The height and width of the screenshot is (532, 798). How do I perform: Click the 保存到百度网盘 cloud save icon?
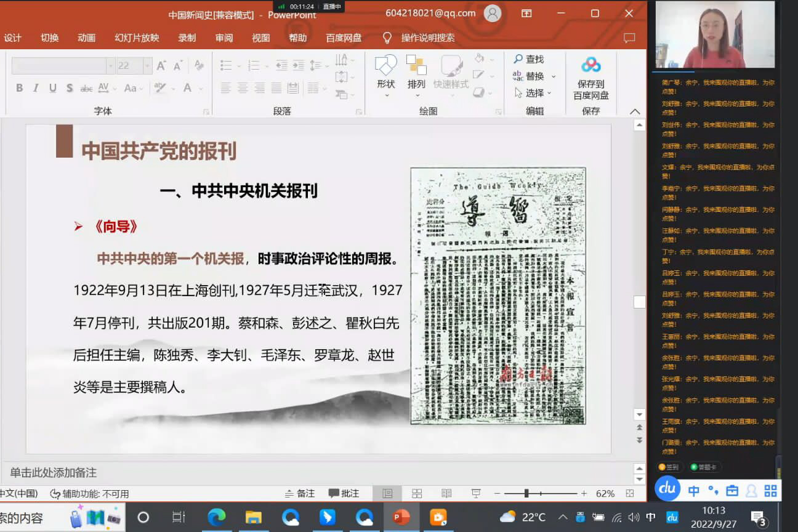click(590, 65)
